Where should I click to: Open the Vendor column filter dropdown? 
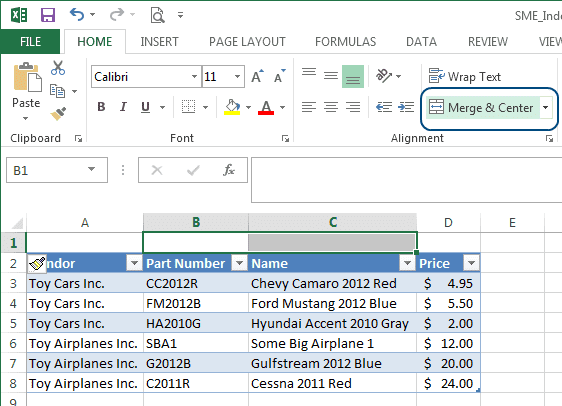click(x=134, y=263)
